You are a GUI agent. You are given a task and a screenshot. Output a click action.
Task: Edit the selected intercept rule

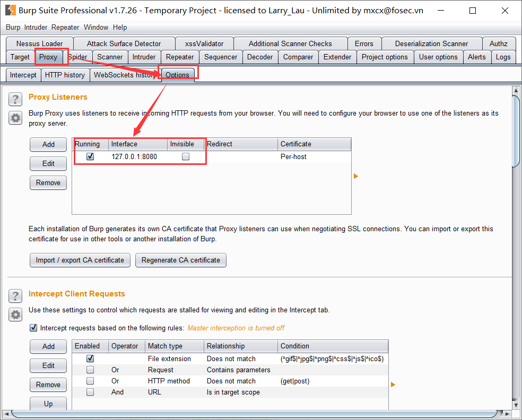pos(48,365)
